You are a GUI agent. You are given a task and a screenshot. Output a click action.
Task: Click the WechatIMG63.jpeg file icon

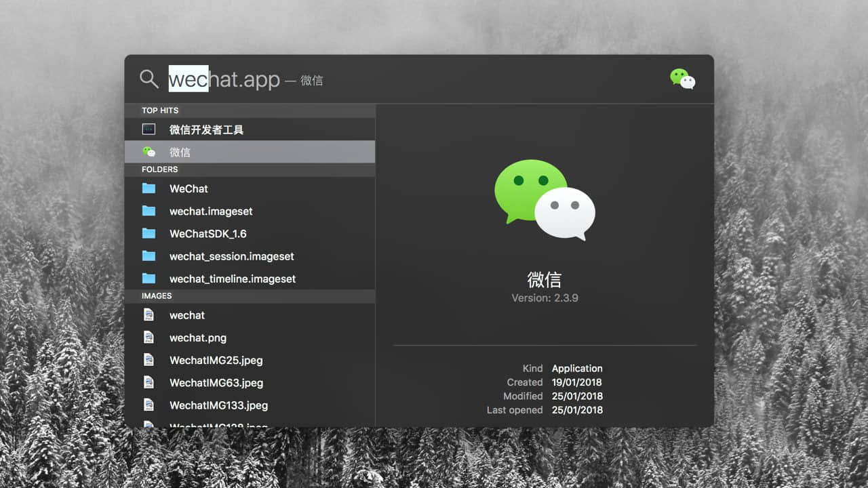(149, 382)
